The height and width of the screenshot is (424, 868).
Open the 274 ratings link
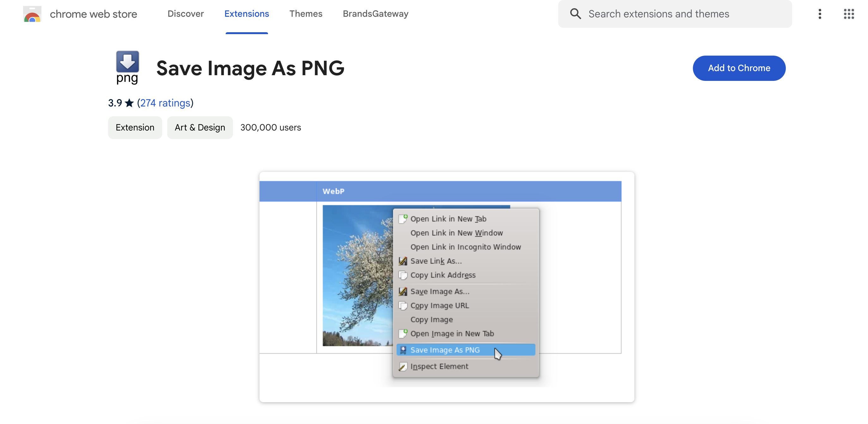pyautogui.click(x=165, y=103)
